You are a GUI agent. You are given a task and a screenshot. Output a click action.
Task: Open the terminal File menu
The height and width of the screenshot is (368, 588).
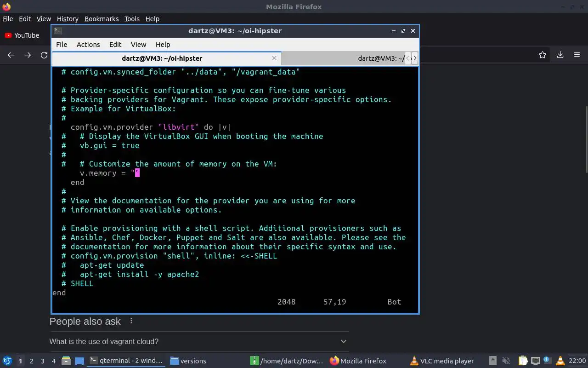coord(62,45)
